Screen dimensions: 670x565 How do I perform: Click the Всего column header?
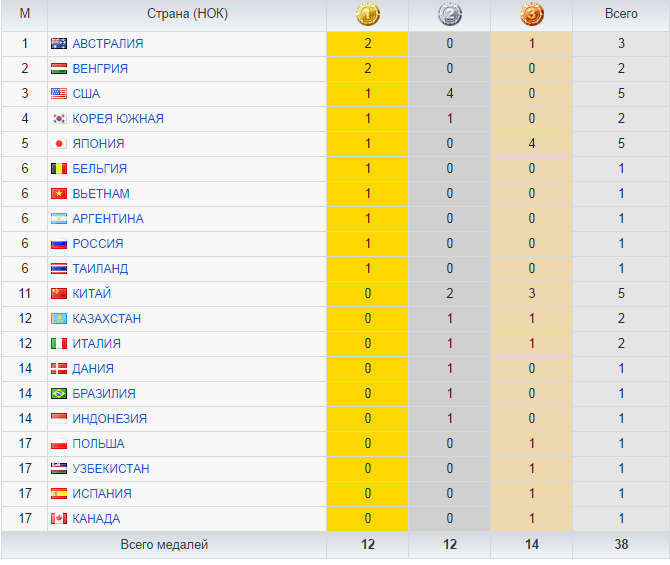[x=621, y=15]
